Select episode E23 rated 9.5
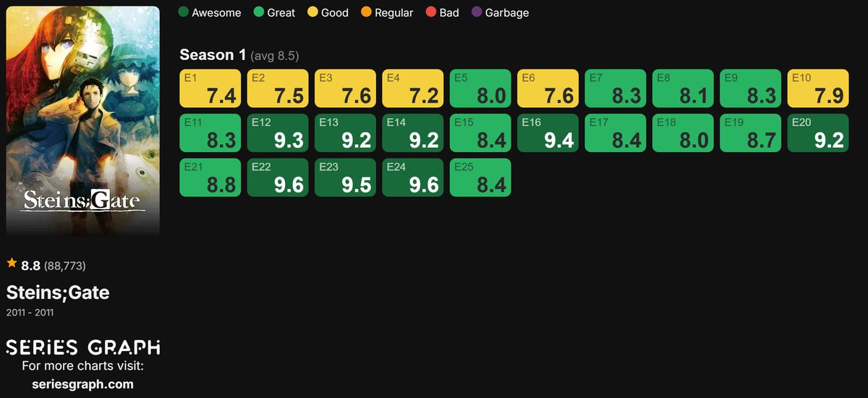The width and height of the screenshot is (868, 398). [x=345, y=177]
